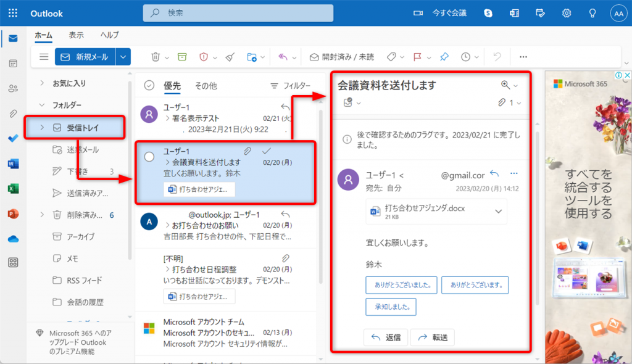Open the 新規メール dropdown arrow
This screenshot has width=632, height=364.
123,57
